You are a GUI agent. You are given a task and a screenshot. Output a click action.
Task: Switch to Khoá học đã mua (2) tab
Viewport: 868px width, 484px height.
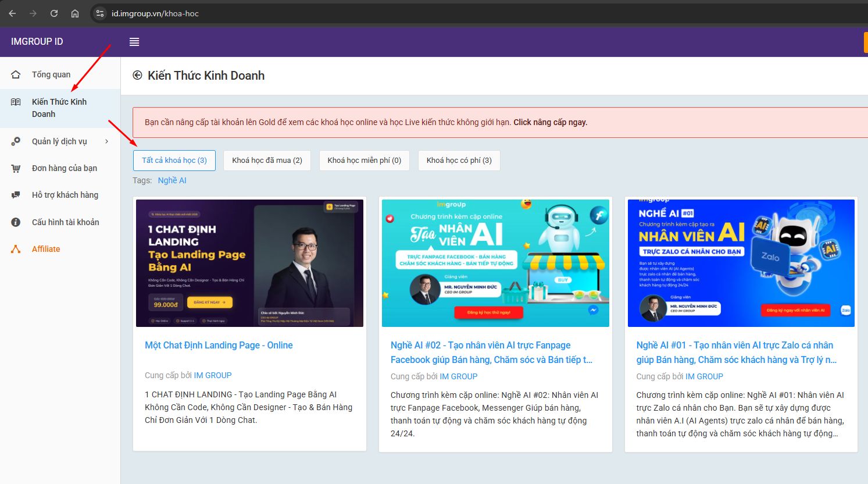coord(267,161)
